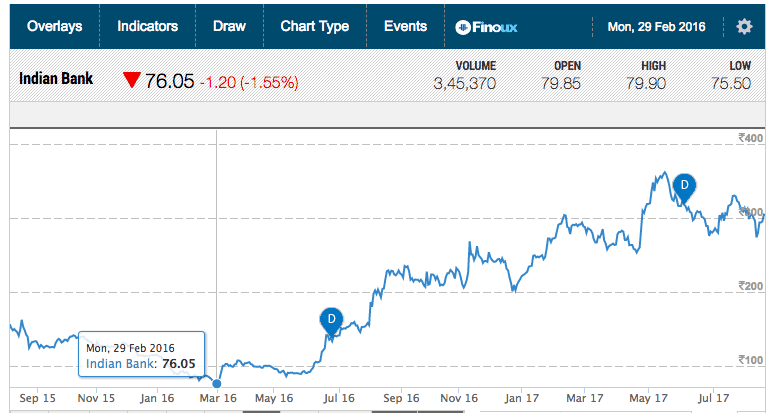
Task: Select the D event marker near May 17
Action: (684, 185)
